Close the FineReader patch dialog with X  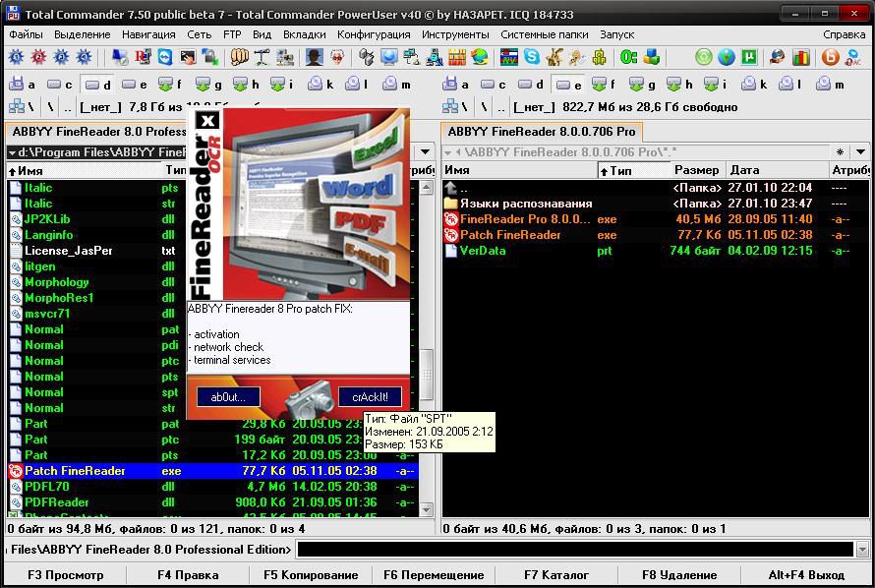pos(207,120)
